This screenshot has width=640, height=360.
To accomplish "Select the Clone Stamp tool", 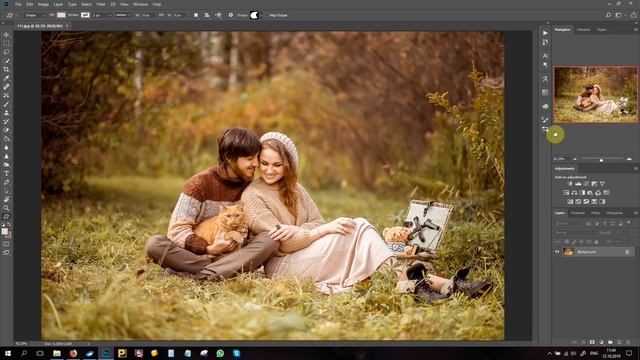I will tap(6, 113).
